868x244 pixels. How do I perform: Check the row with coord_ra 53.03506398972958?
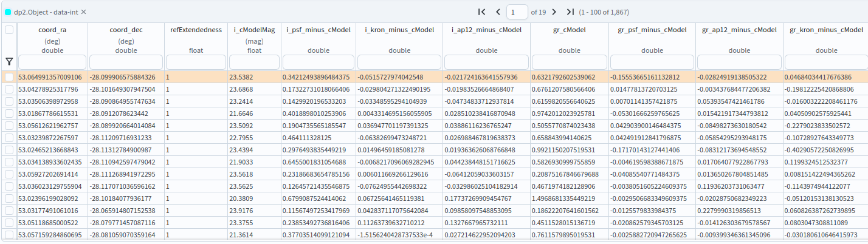click(9, 101)
